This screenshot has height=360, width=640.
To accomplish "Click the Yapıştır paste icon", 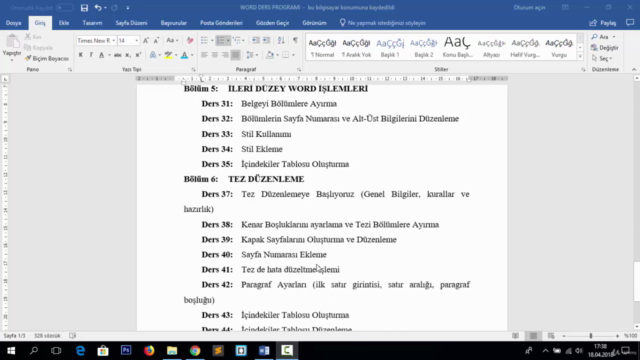I will pyautogui.click(x=12, y=42).
